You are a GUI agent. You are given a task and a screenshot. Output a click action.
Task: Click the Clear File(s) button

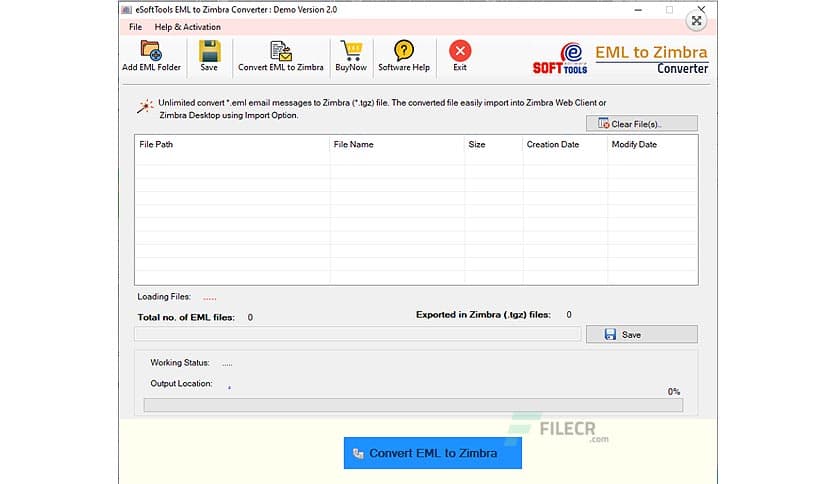coord(641,124)
